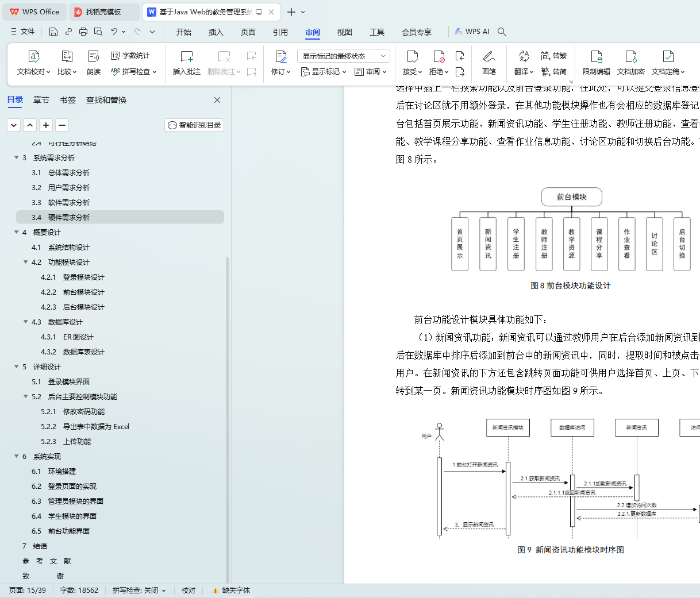
Task: Open 字数统计 word count
Action: tap(130, 56)
